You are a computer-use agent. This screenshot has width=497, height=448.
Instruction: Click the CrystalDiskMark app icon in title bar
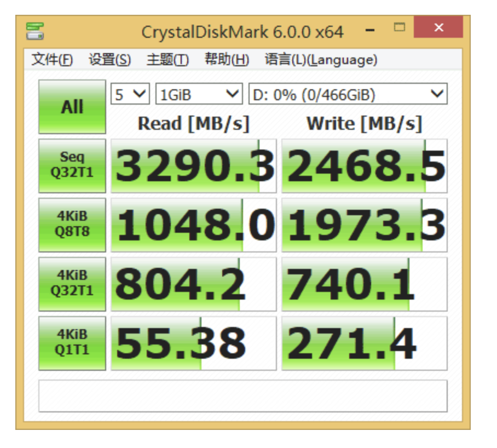point(35,31)
